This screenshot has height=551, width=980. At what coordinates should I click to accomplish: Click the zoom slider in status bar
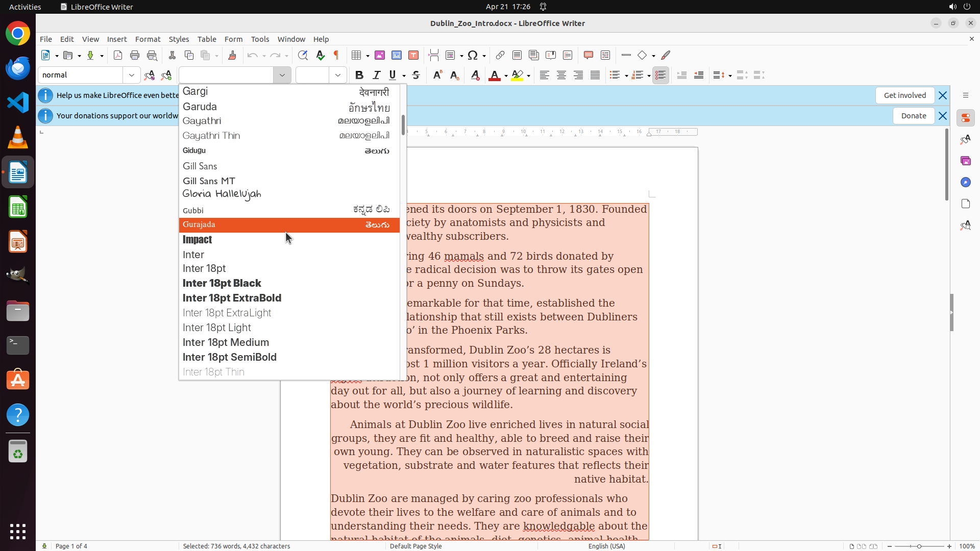coord(919,546)
